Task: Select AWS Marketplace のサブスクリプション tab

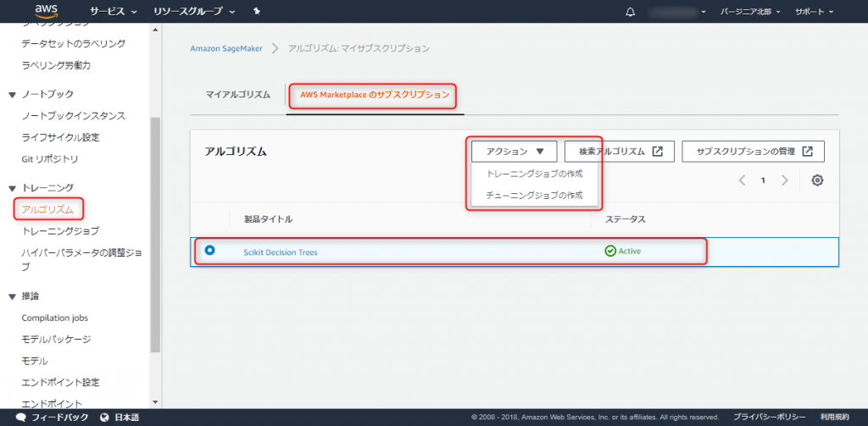Action: [375, 95]
